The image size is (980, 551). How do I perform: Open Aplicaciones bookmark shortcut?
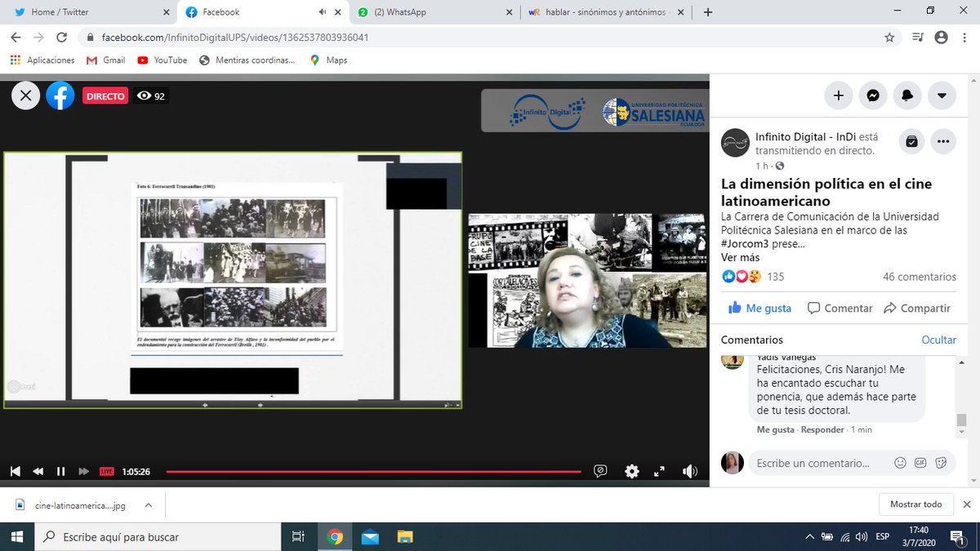[x=42, y=60]
